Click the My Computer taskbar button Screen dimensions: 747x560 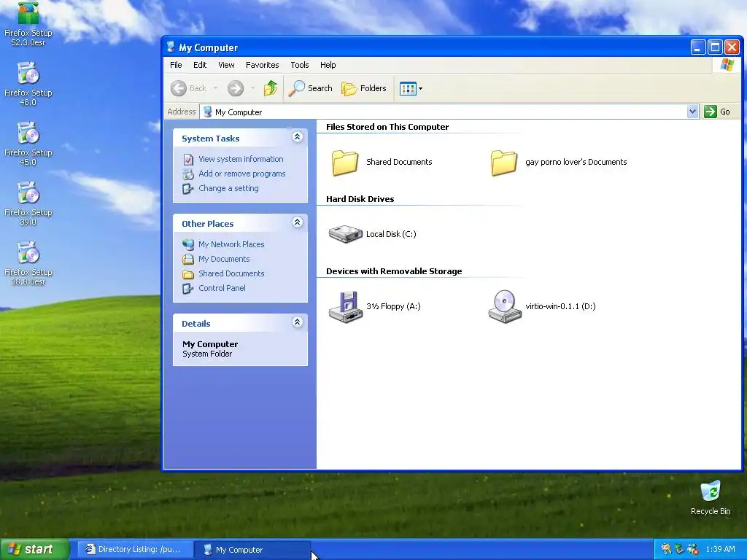(x=252, y=550)
